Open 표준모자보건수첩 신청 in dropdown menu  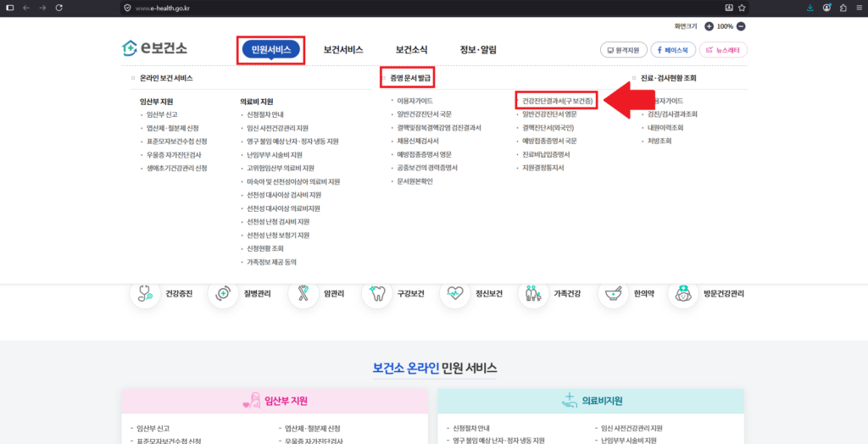[176, 142]
